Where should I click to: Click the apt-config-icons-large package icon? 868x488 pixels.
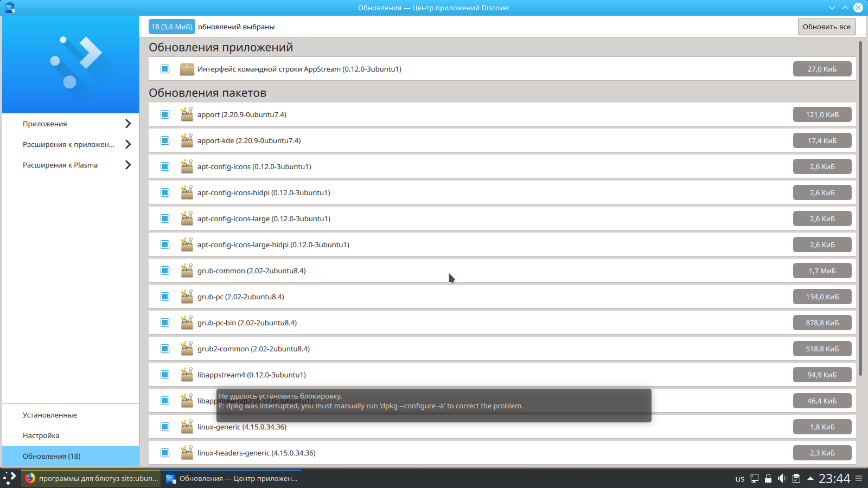(x=187, y=219)
